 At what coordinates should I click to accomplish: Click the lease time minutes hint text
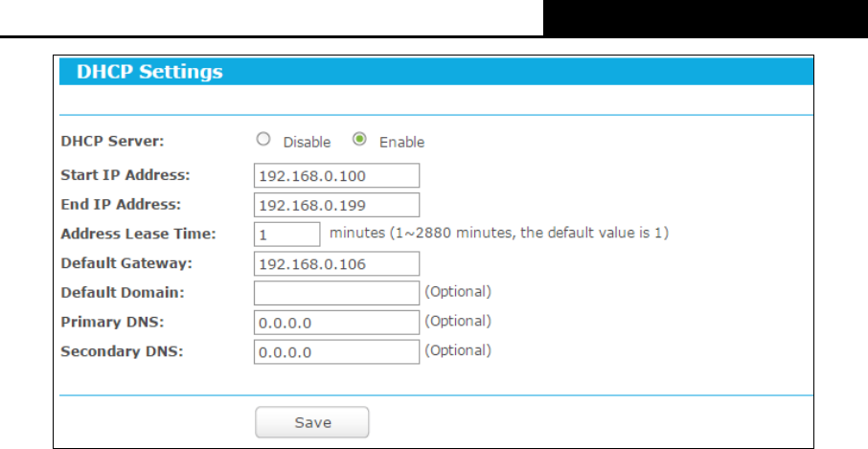coord(499,233)
